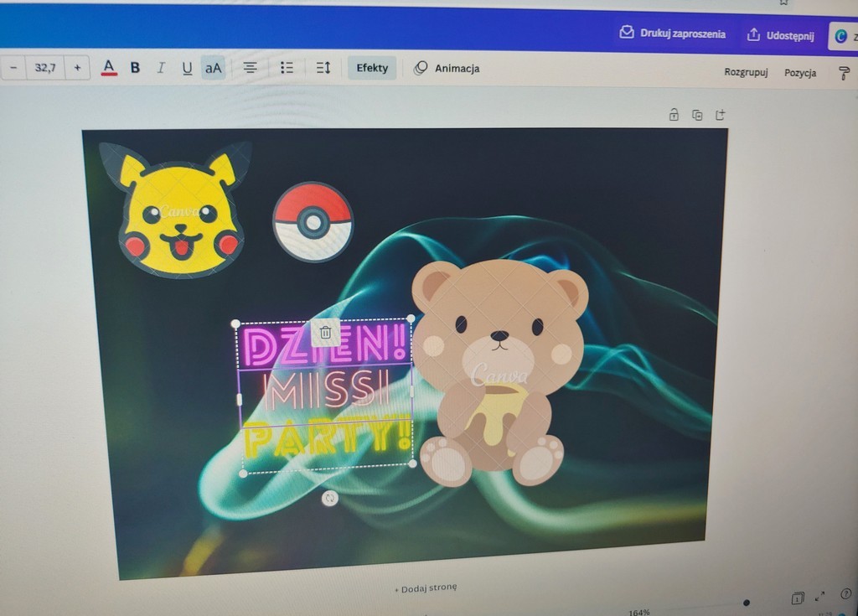Click Dodaj stronę to add a page
Viewport: 858px width, 616px height.
coord(426,588)
